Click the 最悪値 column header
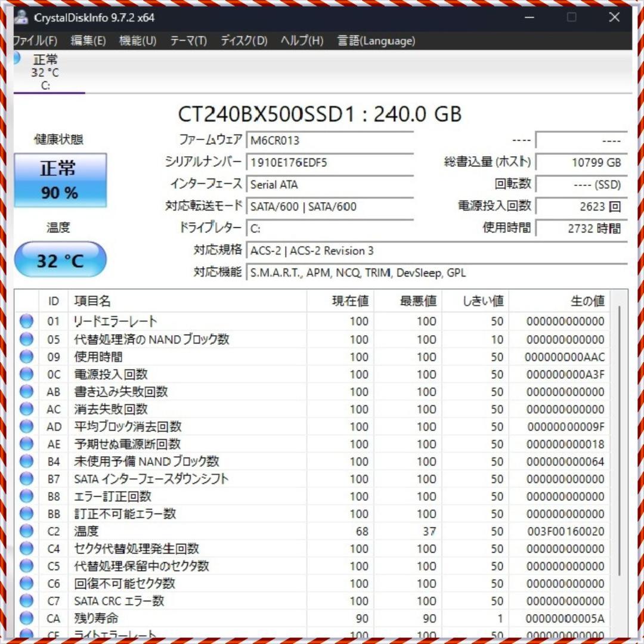Viewport: 644px width, 644px height. click(408, 301)
